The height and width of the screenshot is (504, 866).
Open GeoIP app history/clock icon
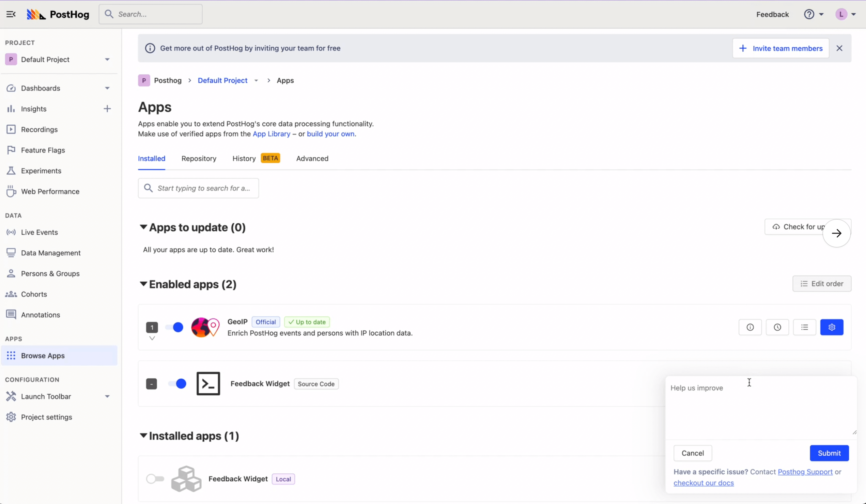(777, 327)
